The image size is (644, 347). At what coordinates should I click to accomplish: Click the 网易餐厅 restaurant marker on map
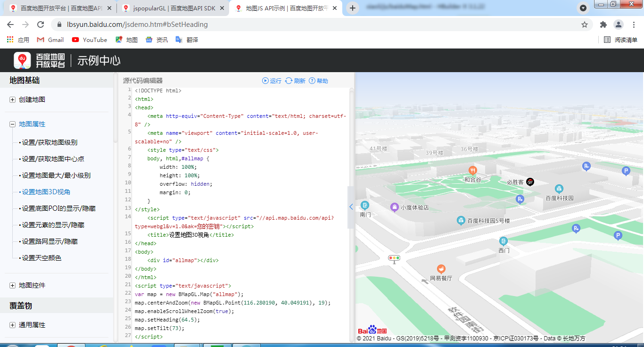(441, 269)
